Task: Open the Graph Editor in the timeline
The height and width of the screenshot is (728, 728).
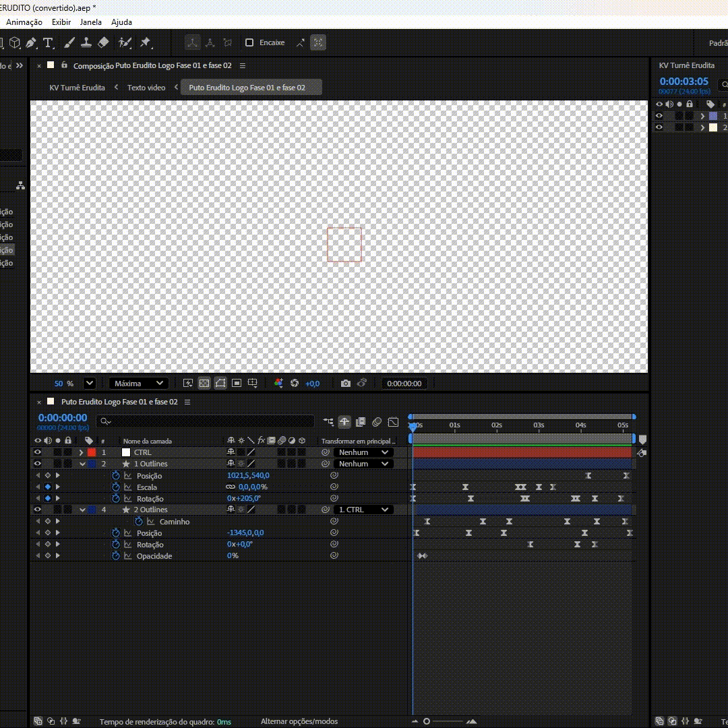Action: pos(393,421)
